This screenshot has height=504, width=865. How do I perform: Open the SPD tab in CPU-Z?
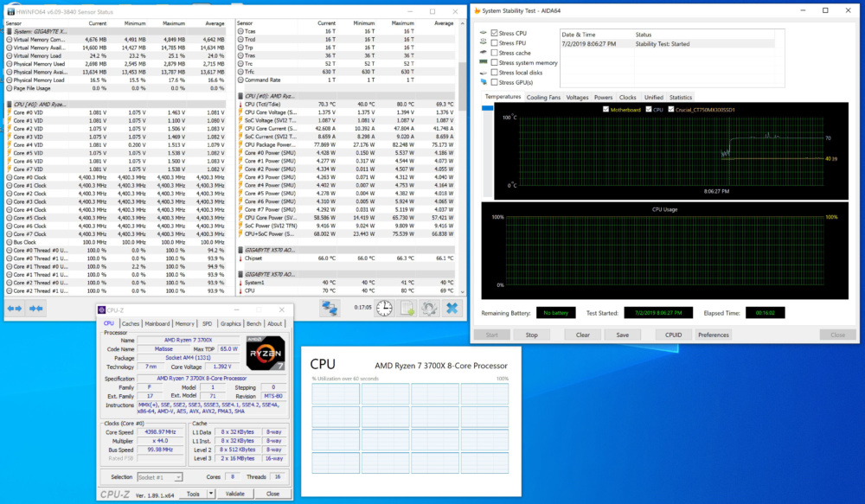207,323
